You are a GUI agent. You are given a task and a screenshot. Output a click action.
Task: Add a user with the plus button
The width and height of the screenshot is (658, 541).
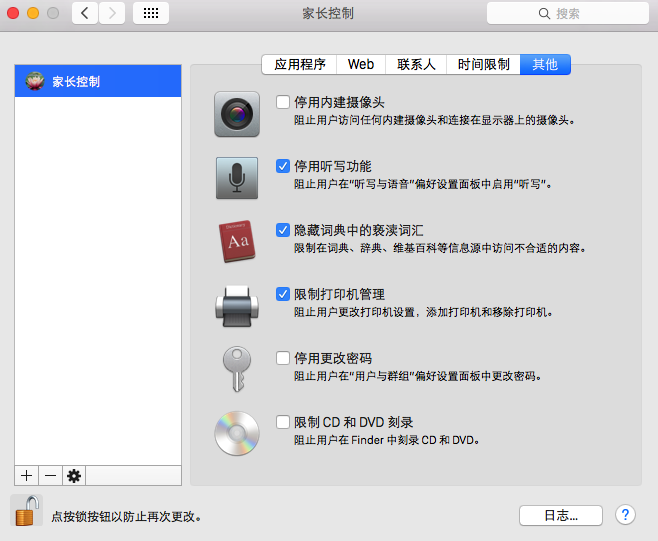point(26,475)
